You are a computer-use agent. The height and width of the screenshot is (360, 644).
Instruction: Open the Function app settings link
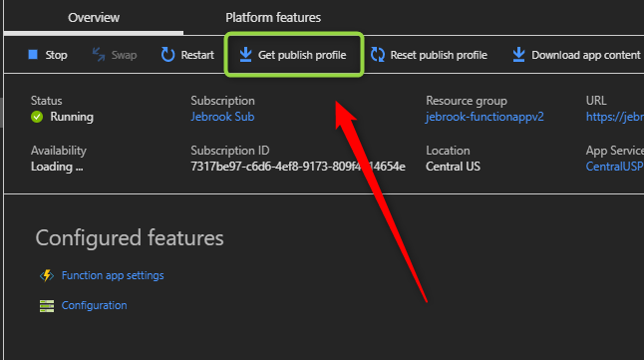tap(113, 275)
